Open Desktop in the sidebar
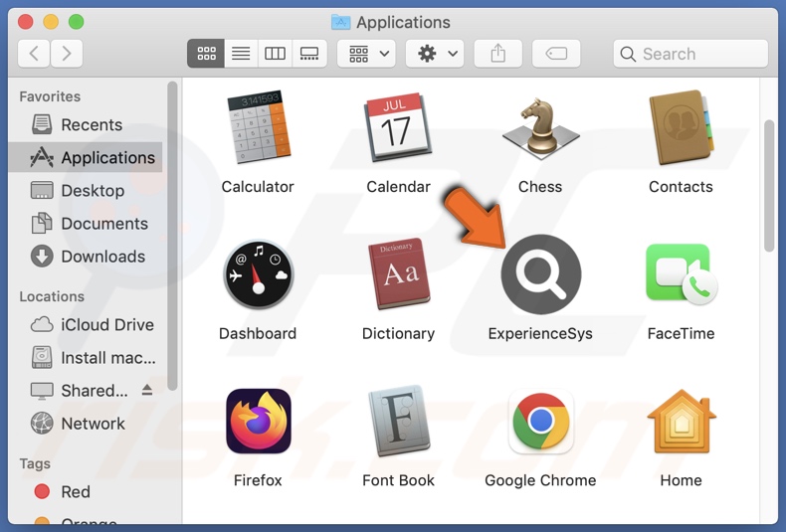The image size is (786, 532). (x=86, y=190)
